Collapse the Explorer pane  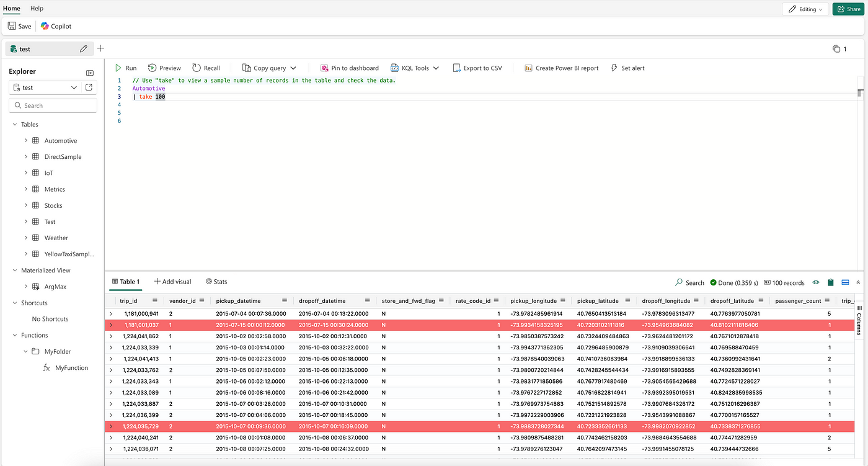click(x=90, y=73)
